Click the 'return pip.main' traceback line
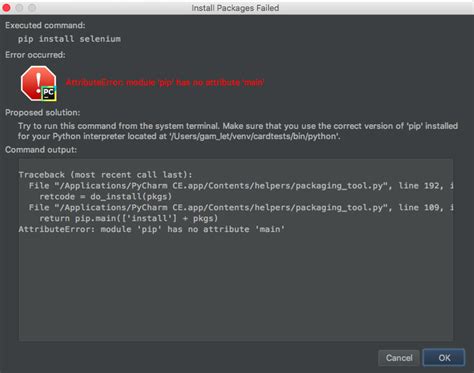Screen dimensions: 474x373 click(x=128, y=218)
